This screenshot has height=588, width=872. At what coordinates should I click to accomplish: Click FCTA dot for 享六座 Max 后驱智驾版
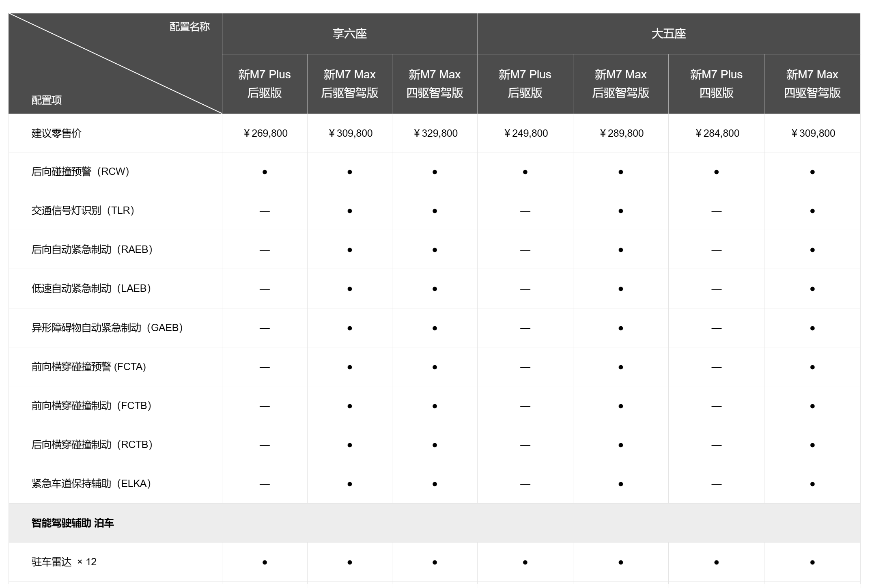[349, 367]
